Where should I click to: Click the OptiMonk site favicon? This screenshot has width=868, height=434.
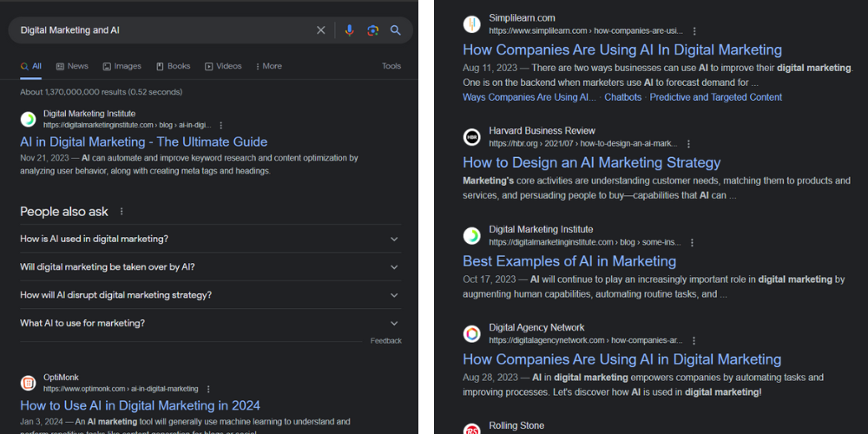pos(29,383)
